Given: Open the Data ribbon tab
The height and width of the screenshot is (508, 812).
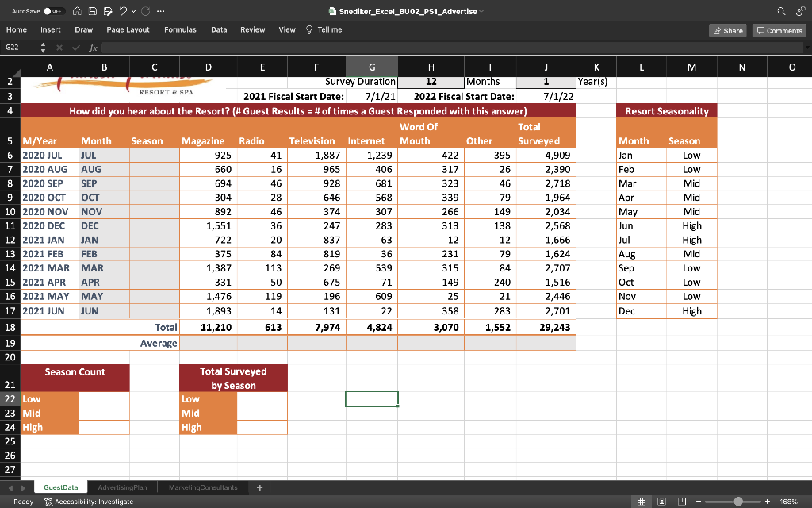Looking at the screenshot, I should pos(219,29).
